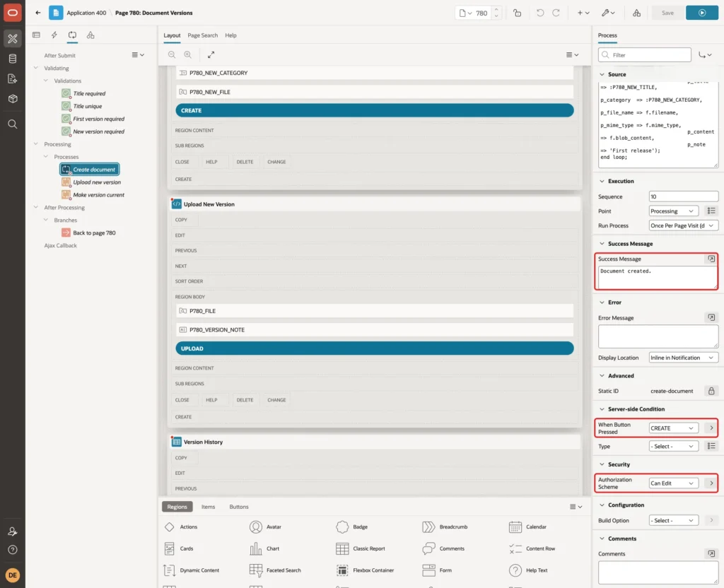Image resolution: width=724 pixels, height=588 pixels.
Task: Open the page selector dropdown
Action: click(465, 13)
